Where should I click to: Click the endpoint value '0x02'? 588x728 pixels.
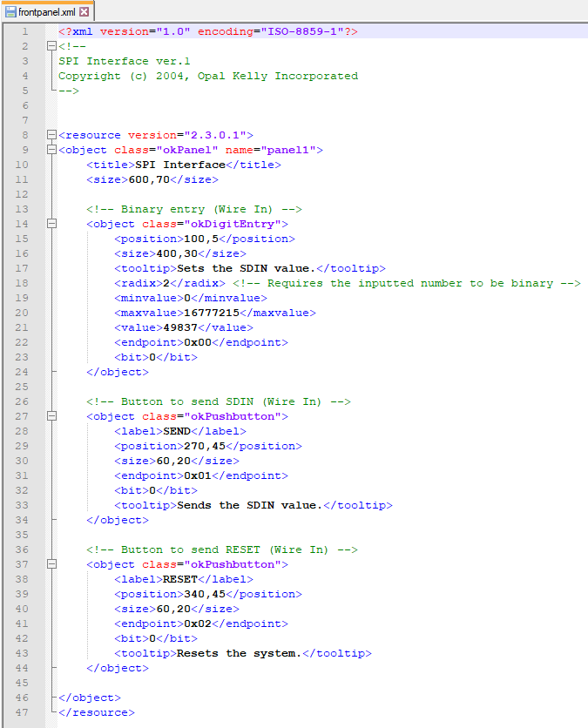[198, 624]
